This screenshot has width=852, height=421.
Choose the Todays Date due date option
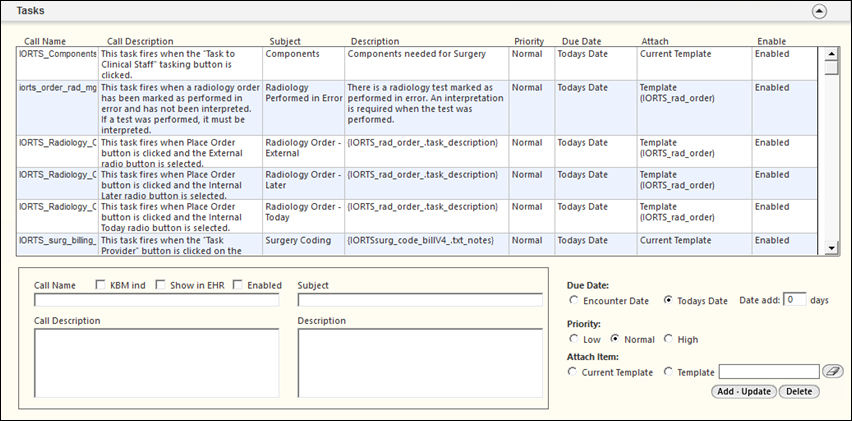click(x=668, y=300)
